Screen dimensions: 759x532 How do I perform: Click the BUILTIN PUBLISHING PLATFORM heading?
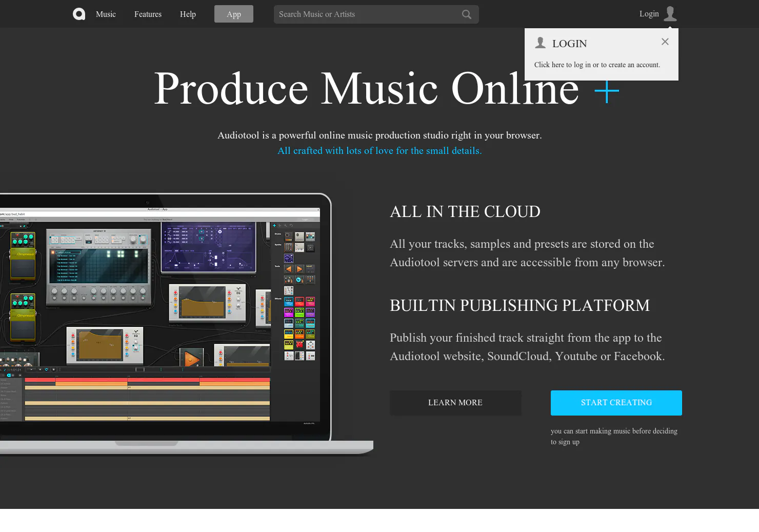pos(520,305)
